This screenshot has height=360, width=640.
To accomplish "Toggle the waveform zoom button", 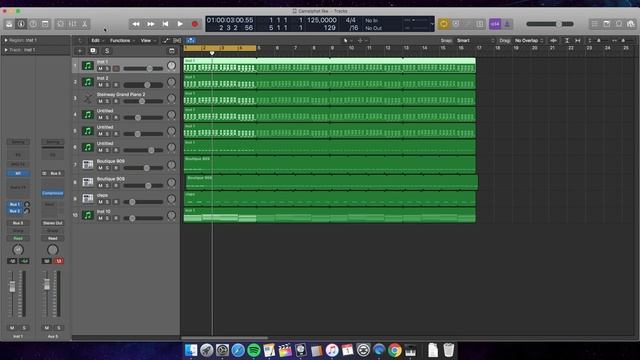I will 553,40.
